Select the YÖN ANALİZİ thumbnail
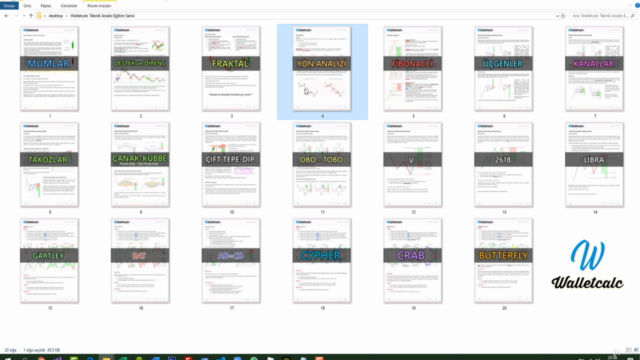The width and height of the screenshot is (640, 360). tap(322, 69)
